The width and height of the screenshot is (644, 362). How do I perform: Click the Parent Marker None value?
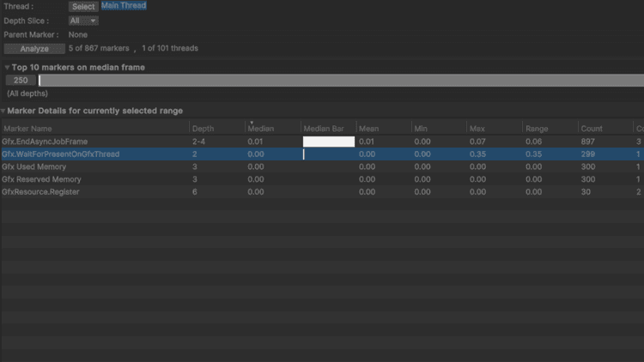77,35
